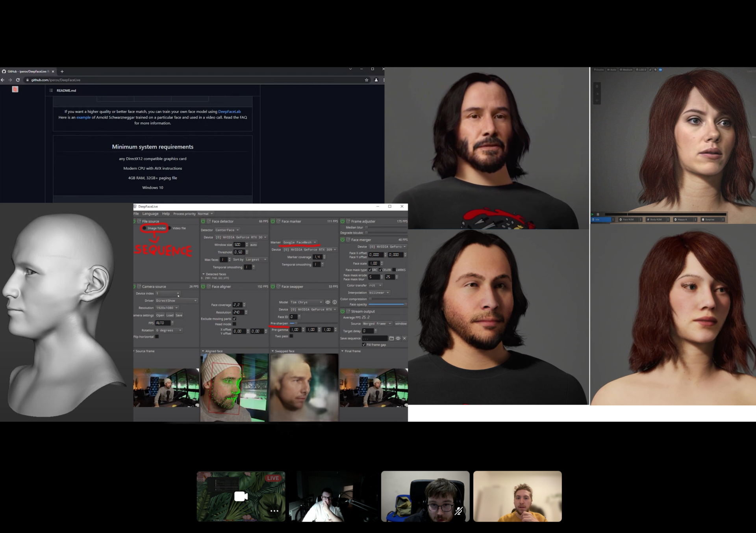
Task: Reset Face swapper settings icon
Action: pos(278,286)
